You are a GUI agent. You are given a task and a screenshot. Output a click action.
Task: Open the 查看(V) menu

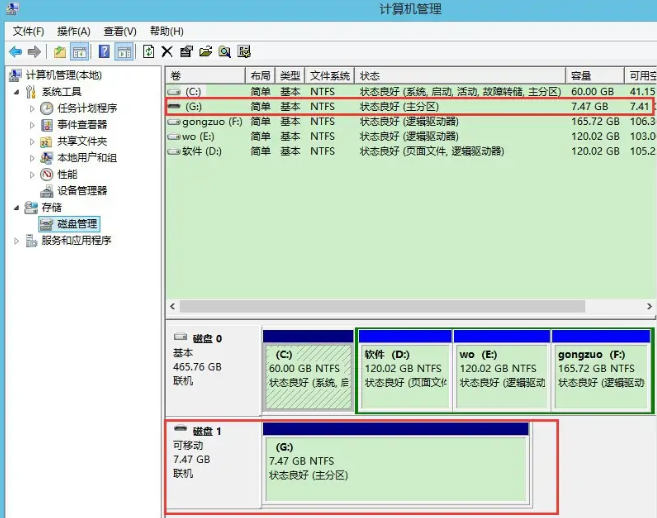(x=119, y=31)
